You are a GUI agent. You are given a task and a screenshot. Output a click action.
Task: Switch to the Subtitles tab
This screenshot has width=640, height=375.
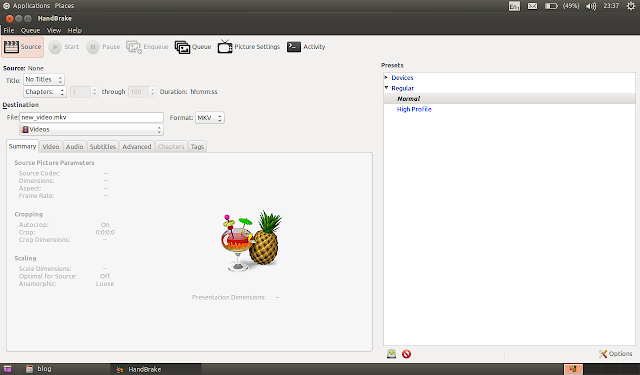(103, 146)
